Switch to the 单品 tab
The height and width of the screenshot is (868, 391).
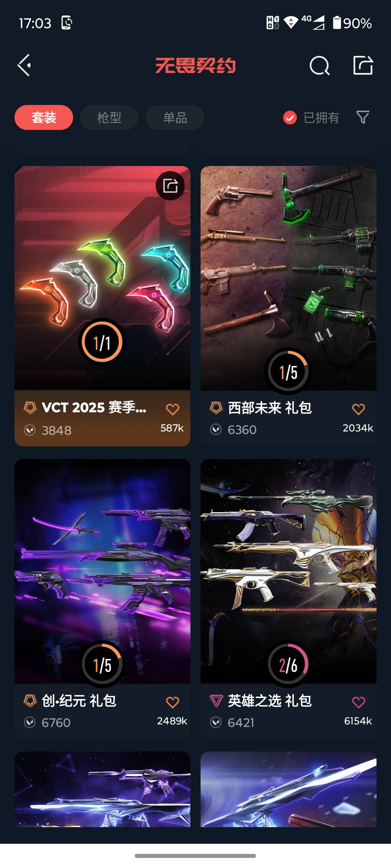[x=175, y=118]
